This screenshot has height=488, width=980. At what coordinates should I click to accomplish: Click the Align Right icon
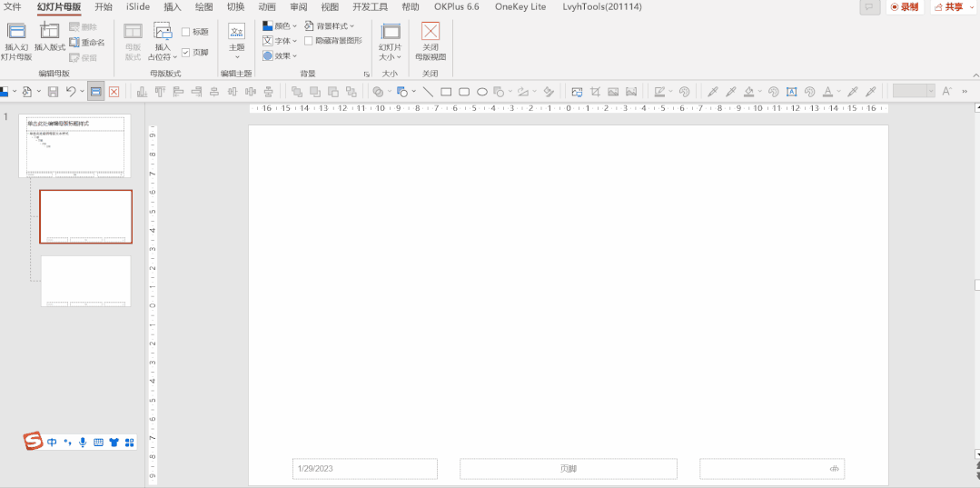[196, 92]
